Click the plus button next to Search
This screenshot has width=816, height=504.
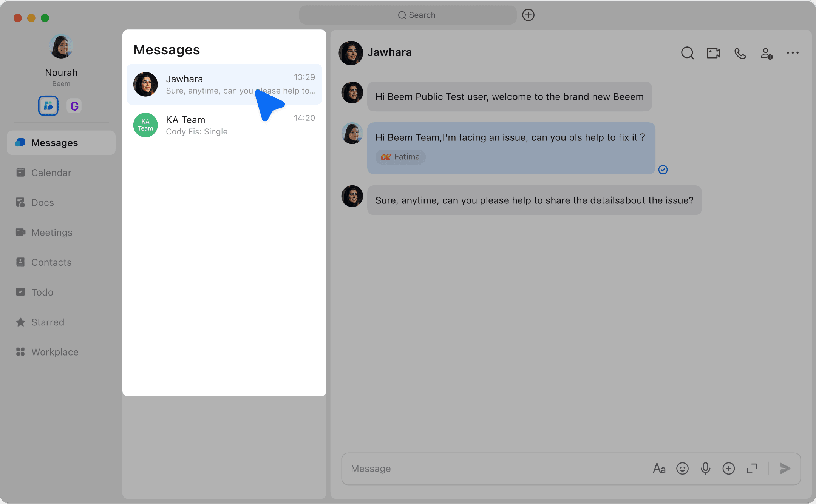pyautogui.click(x=528, y=15)
